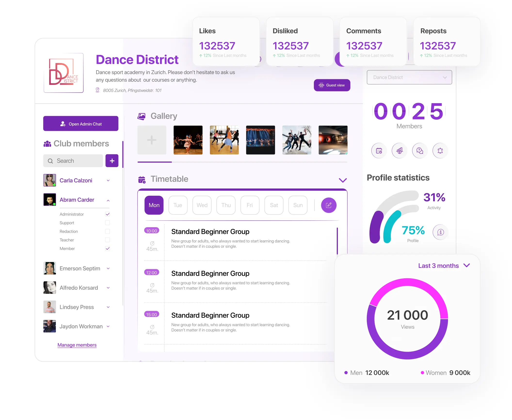Viewport: 512px width, 420px height.
Task: Click the info icon near Profile statistics
Action: pos(440,232)
